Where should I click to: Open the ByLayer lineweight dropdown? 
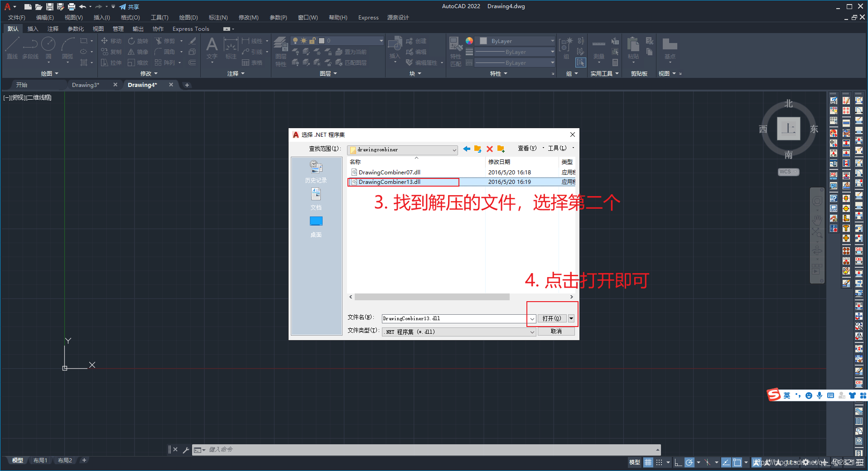[x=515, y=52]
